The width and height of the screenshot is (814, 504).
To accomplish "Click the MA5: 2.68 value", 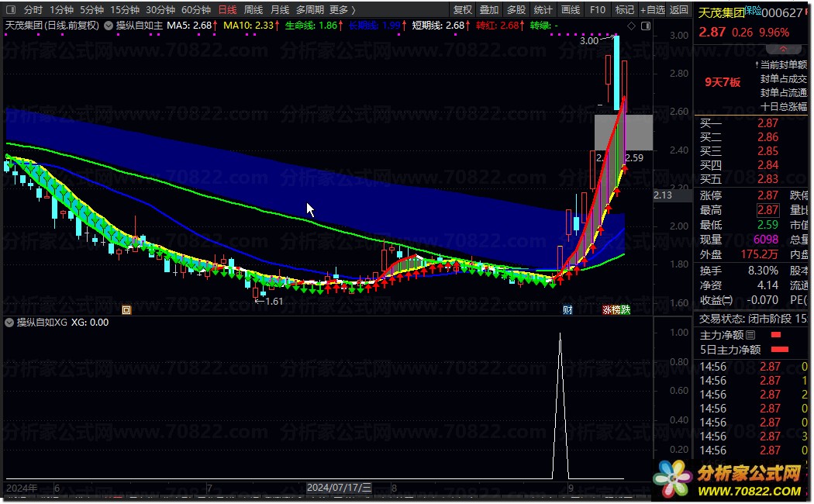I will click(x=189, y=26).
